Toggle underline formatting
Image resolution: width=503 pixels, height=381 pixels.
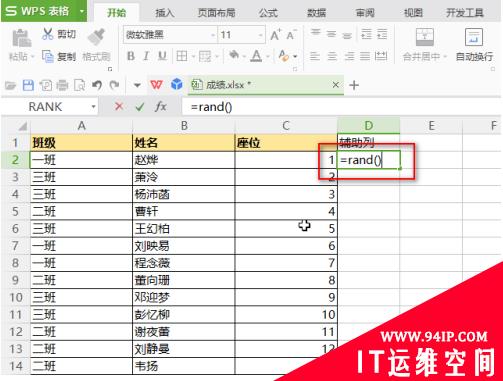(x=162, y=56)
